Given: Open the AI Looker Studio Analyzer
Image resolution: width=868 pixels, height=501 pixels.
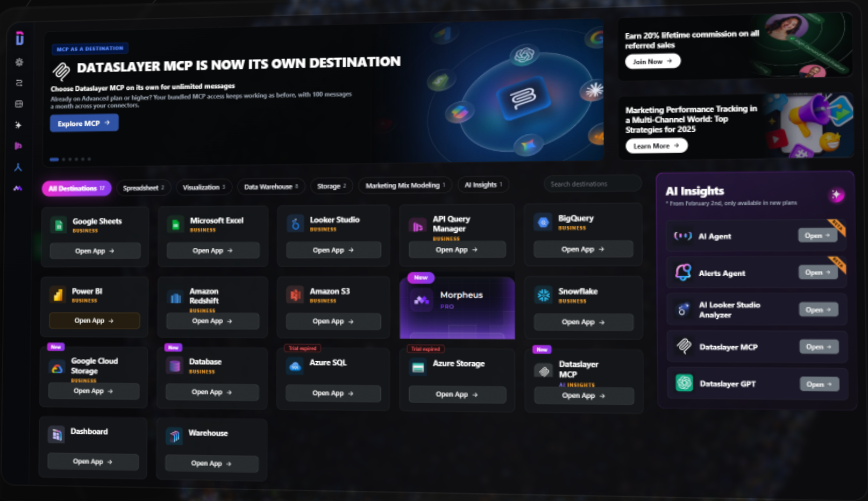Looking at the screenshot, I should [x=819, y=310].
